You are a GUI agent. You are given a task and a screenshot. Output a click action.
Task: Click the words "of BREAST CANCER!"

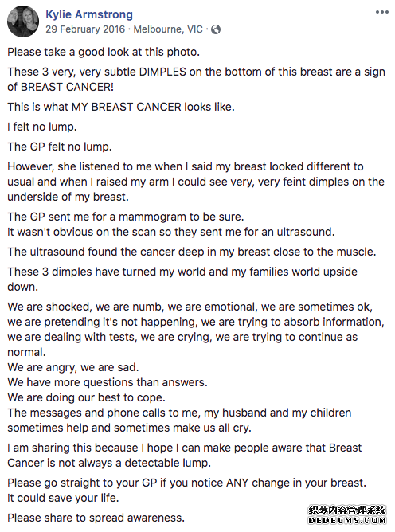pyautogui.click(x=61, y=87)
